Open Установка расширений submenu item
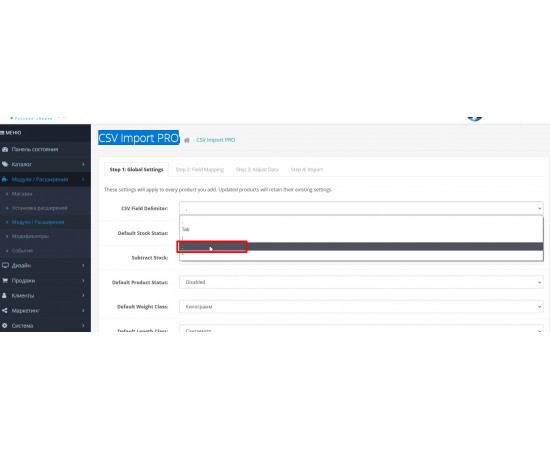The width and height of the screenshot is (550, 450). pyautogui.click(x=40, y=208)
